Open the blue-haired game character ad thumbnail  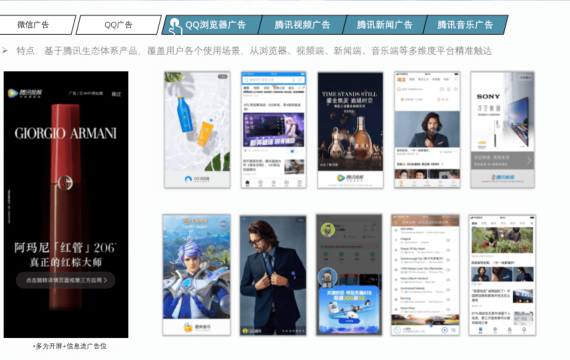tap(197, 275)
